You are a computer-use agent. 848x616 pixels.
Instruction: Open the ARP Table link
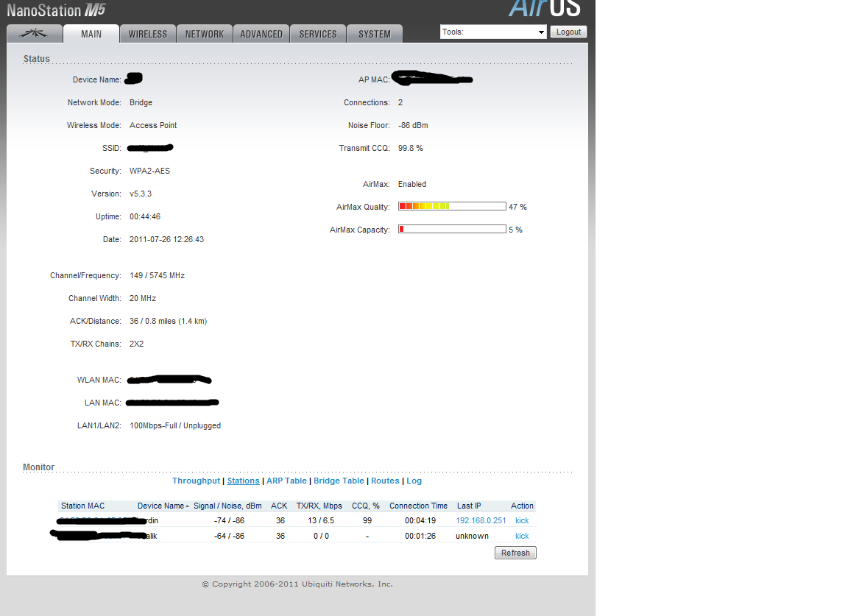(x=286, y=481)
